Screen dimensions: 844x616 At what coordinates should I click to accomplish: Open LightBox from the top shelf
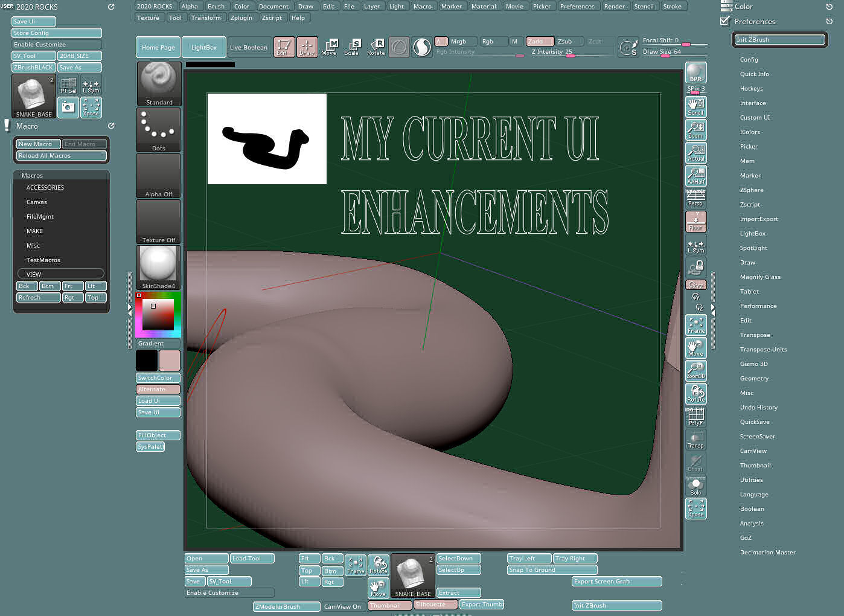(204, 47)
